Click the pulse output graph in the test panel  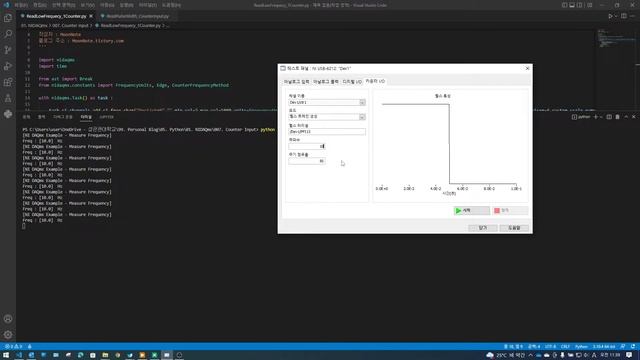[450, 146]
